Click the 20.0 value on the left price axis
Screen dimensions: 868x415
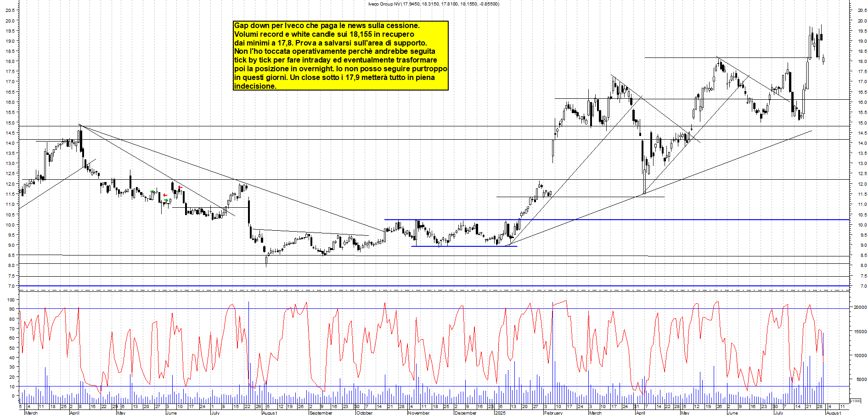tap(10, 21)
